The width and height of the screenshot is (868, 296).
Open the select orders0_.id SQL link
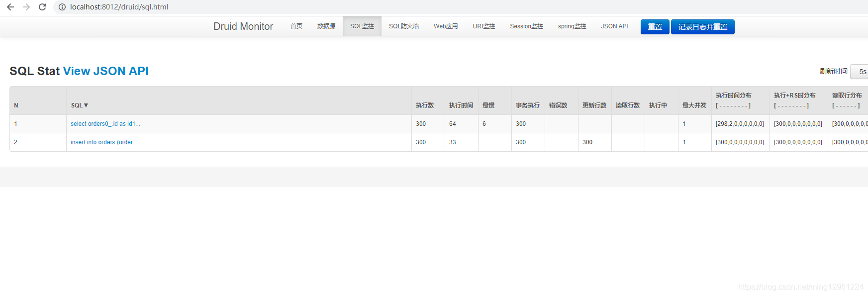(x=105, y=124)
